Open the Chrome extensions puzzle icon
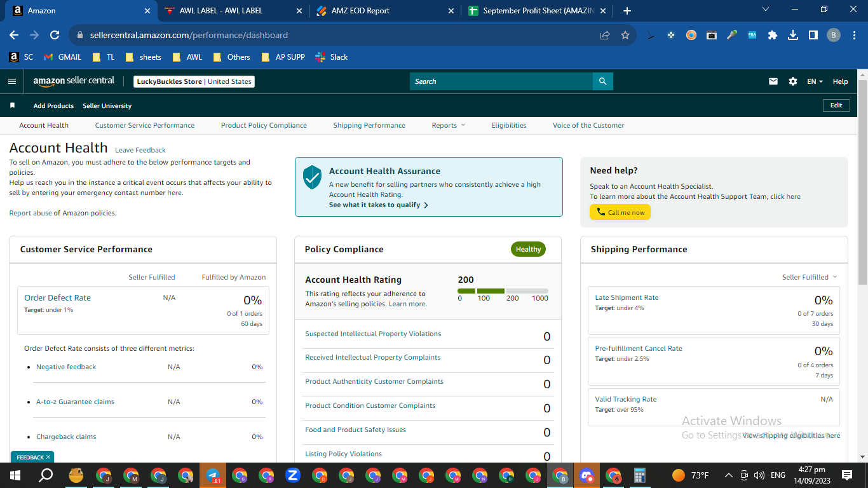Viewport: 868px width, 488px height. coord(773,36)
